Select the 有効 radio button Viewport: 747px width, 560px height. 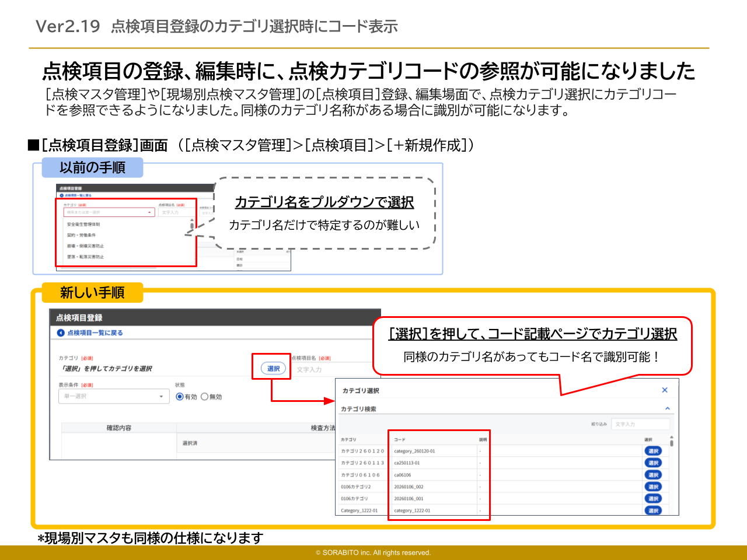pyautogui.click(x=180, y=397)
